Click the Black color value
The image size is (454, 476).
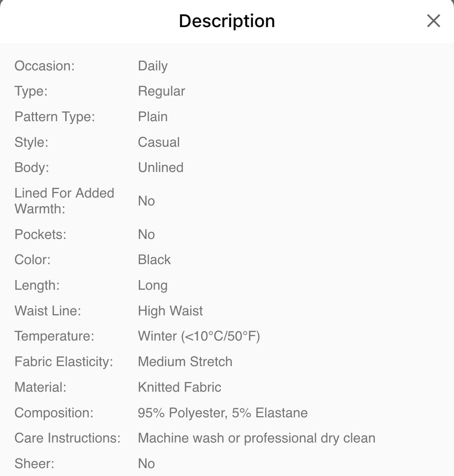(154, 260)
